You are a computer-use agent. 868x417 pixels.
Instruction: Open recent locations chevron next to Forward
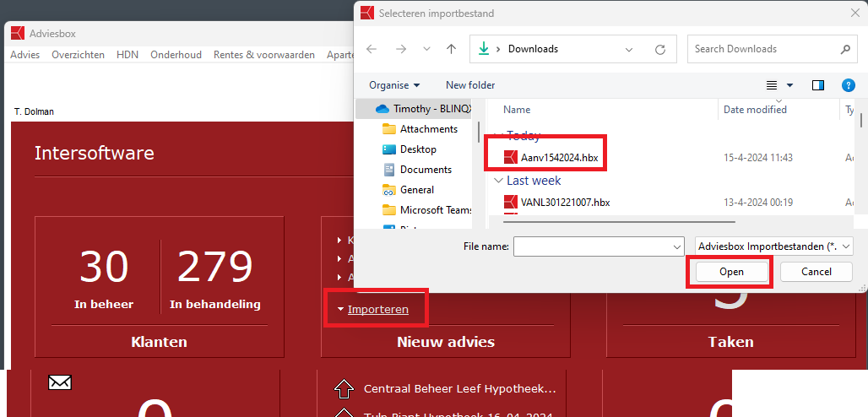pyautogui.click(x=426, y=49)
